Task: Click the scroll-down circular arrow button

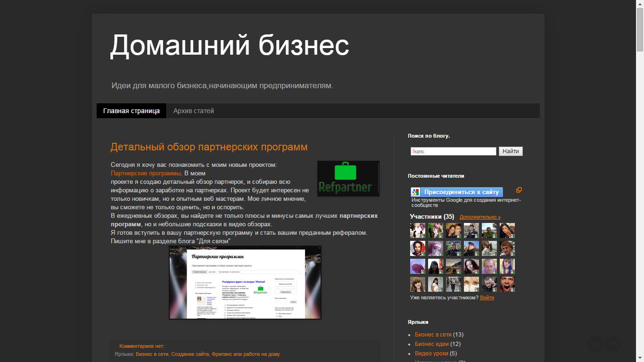Action: pos(595,344)
